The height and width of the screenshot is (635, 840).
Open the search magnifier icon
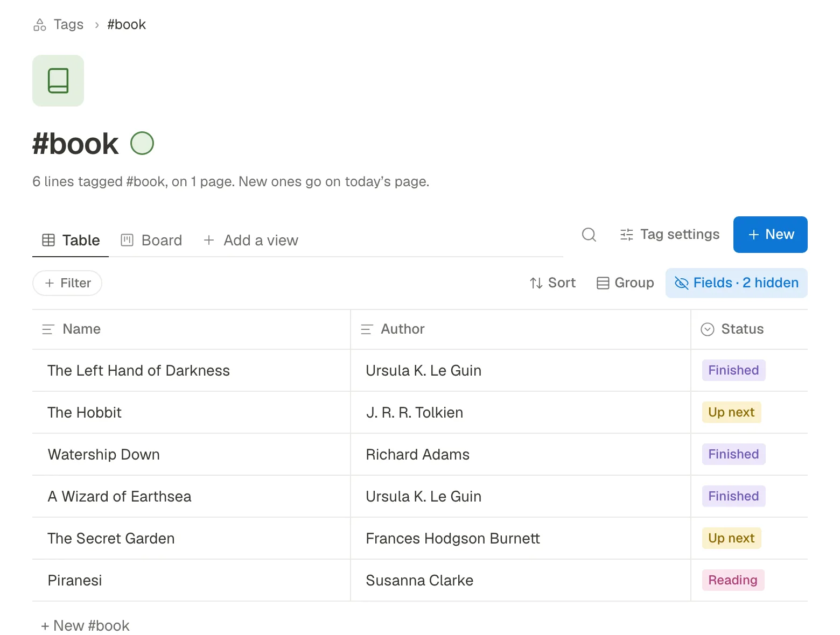tap(589, 235)
